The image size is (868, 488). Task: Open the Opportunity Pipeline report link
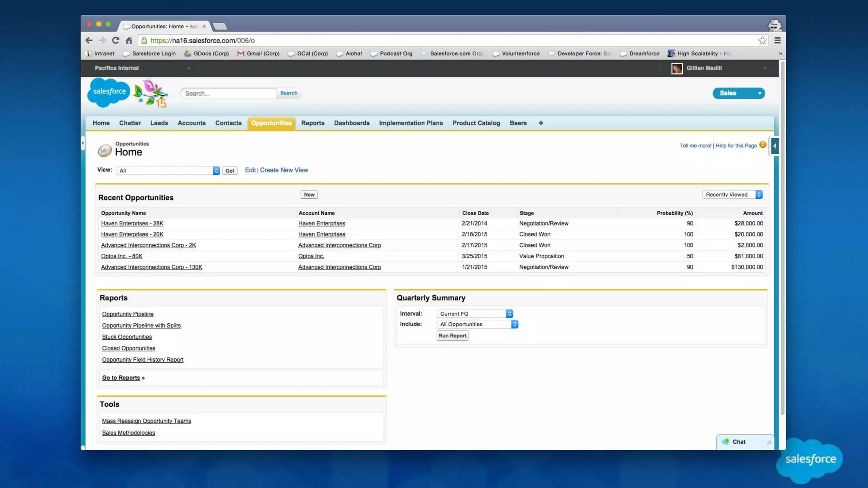[128, 314]
